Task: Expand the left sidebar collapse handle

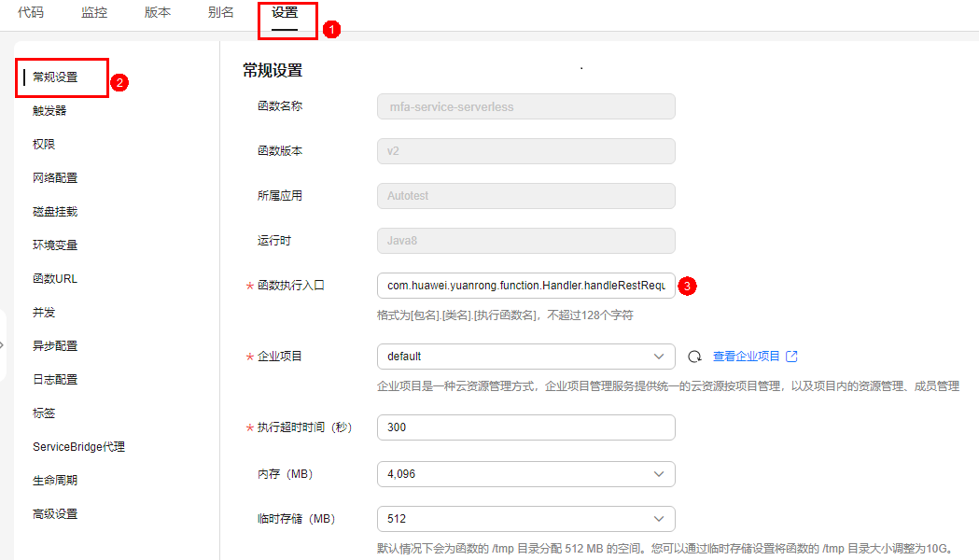Action: [x=3, y=345]
